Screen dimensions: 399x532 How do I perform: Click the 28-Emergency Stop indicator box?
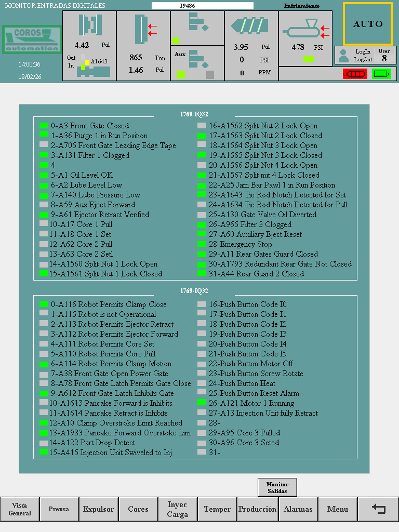(202, 244)
